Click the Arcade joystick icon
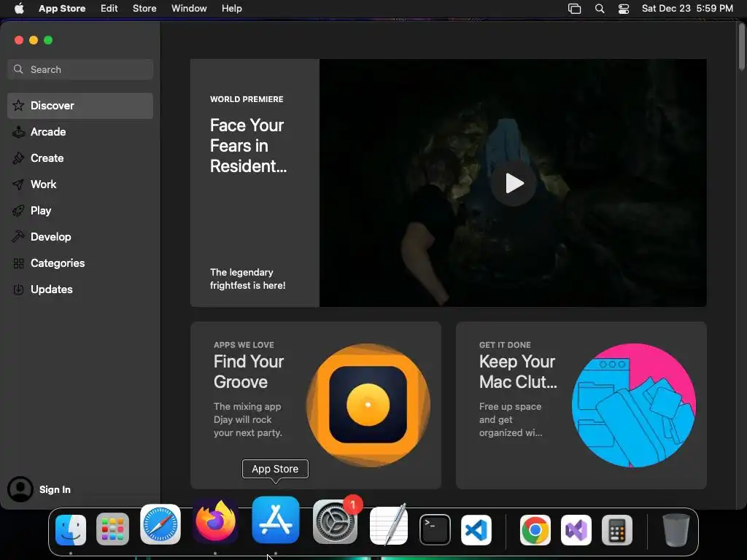The width and height of the screenshot is (747, 560). click(x=18, y=131)
